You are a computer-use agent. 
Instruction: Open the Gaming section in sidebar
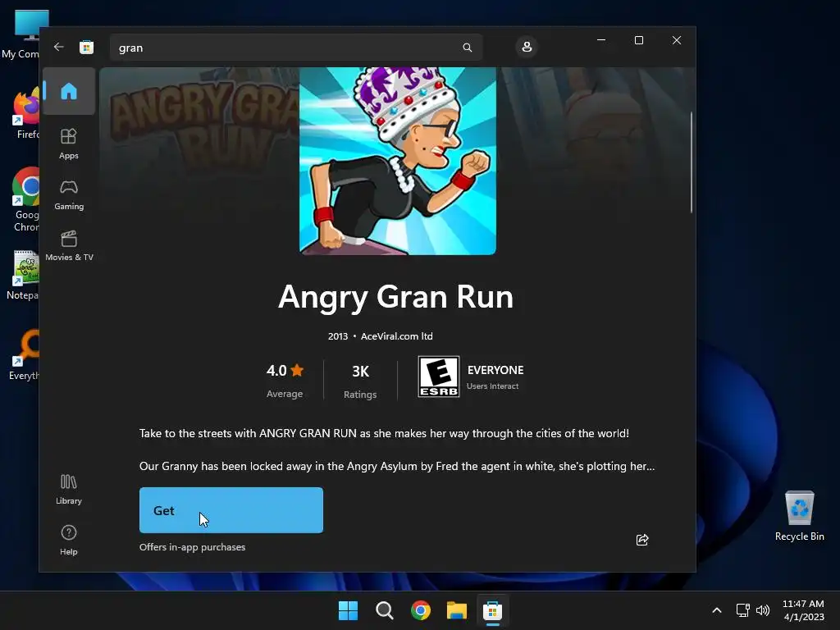point(69,195)
